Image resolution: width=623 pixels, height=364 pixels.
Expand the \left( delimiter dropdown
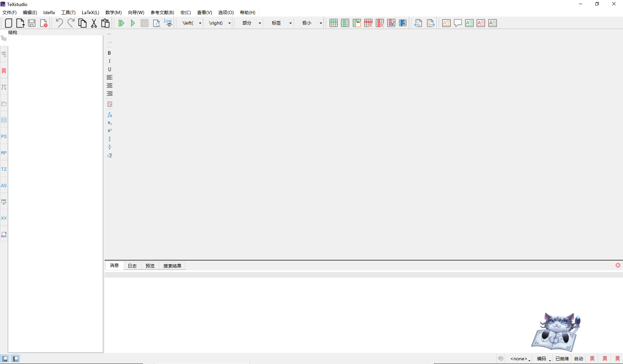200,23
